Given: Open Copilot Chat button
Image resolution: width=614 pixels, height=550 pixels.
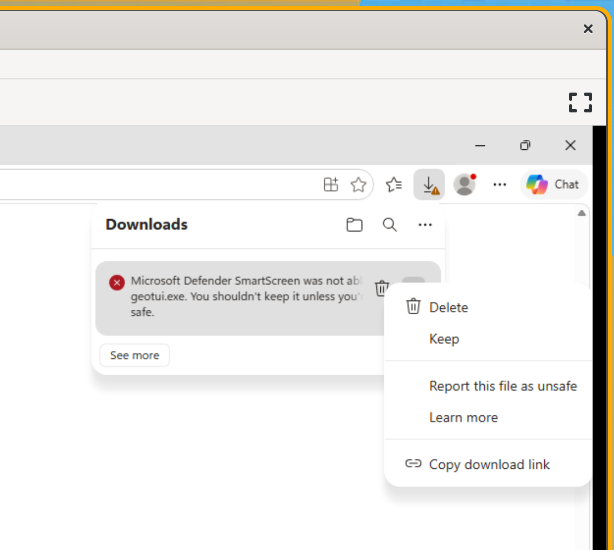Looking at the screenshot, I should [x=554, y=184].
